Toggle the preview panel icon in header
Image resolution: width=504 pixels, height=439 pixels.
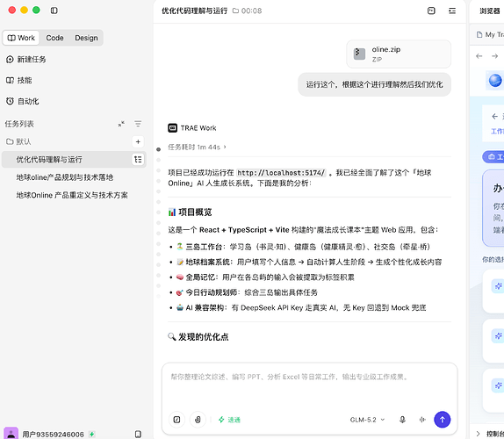(431, 11)
